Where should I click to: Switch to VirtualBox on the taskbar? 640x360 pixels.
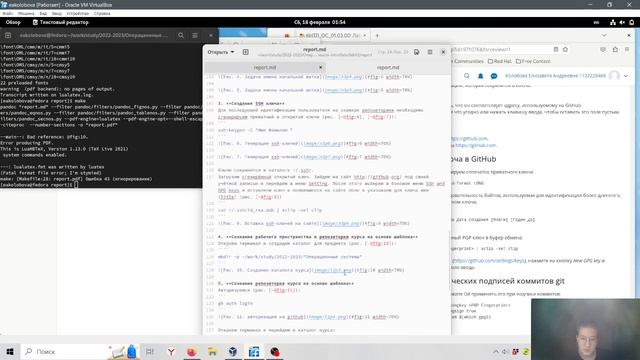(x=233, y=351)
